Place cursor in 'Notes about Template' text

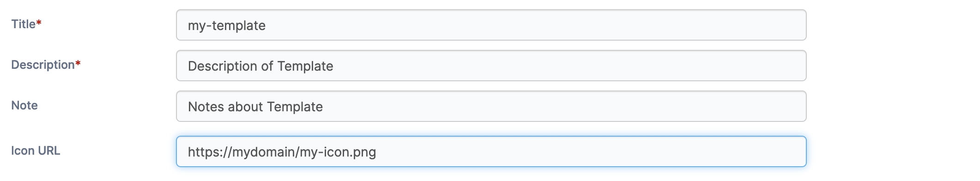255,107
